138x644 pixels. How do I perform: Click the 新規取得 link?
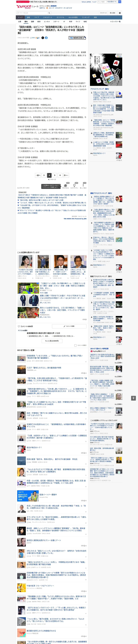point(54,6)
